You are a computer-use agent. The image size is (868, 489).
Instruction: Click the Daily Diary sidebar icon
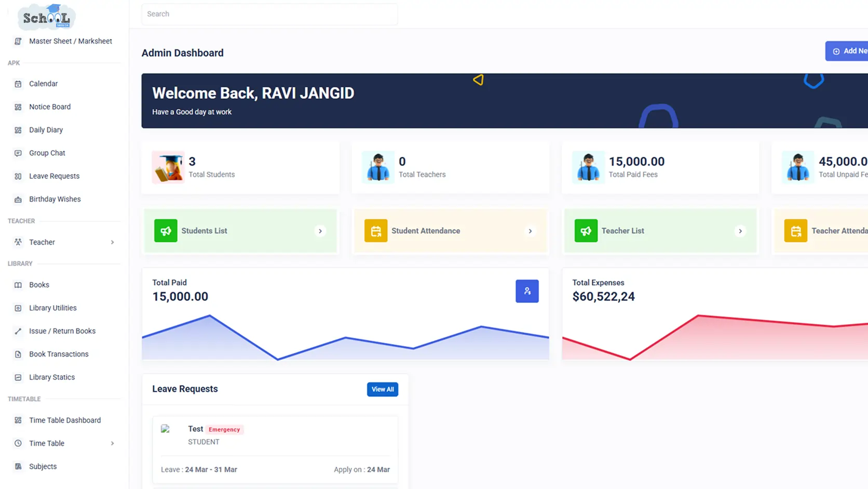(18, 130)
